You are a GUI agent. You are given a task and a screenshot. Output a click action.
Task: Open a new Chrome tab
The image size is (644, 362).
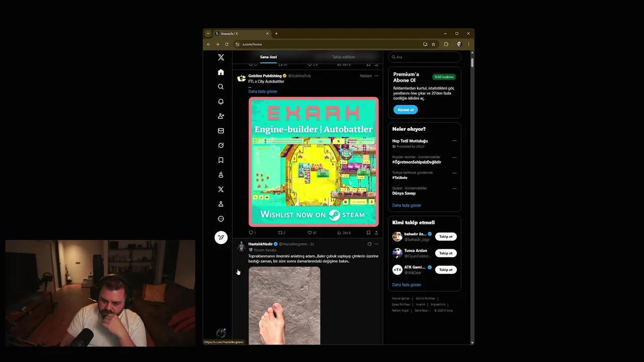(276, 34)
